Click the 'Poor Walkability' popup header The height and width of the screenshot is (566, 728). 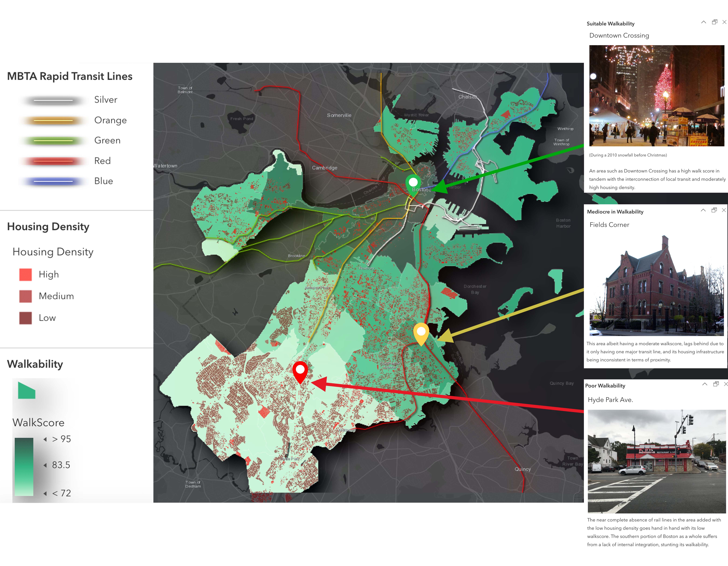(605, 386)
